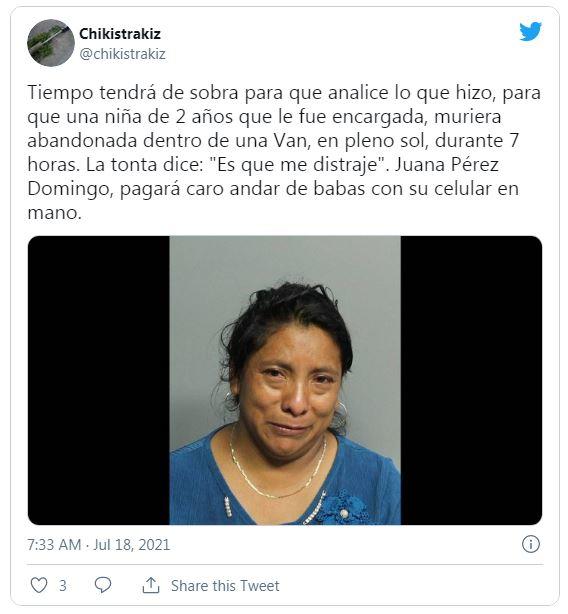
Task: Click the last word 'mano.' of the tweet
Action: coord(54,213)
